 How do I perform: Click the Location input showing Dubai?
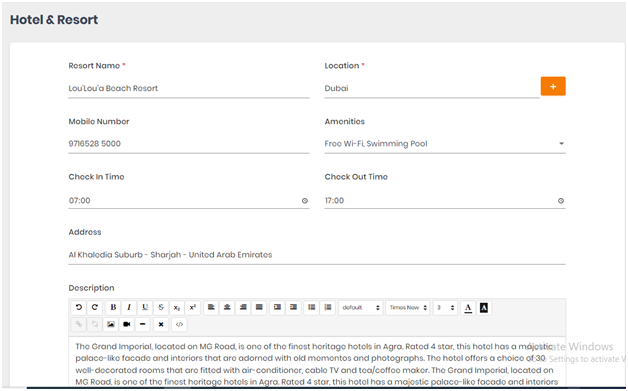(x=432, y=88)
